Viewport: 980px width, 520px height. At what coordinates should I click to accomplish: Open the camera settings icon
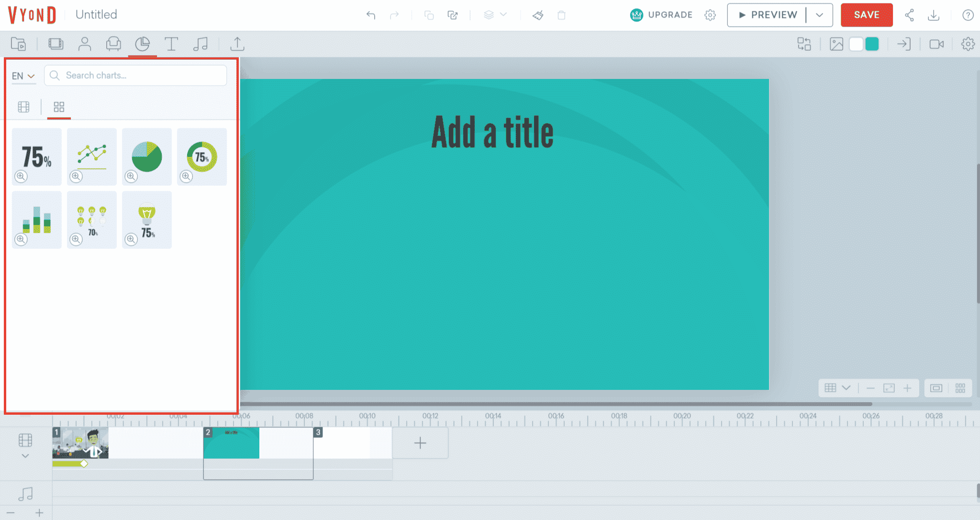tap(937, 44)
